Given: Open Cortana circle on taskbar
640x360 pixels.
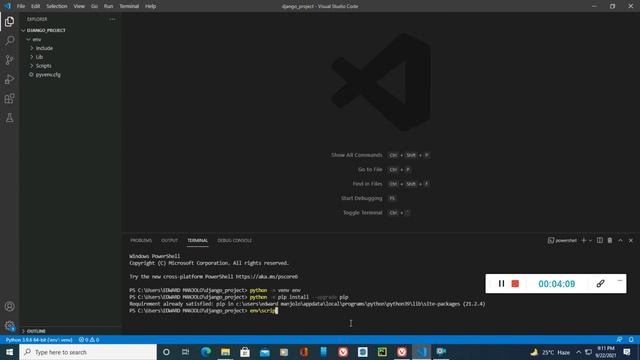Looking at the screenshot, I should [166, 352].
